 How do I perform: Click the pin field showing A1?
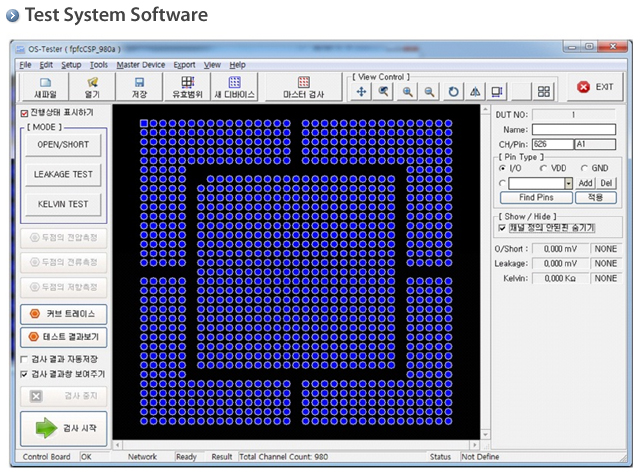tap(595, 144)
